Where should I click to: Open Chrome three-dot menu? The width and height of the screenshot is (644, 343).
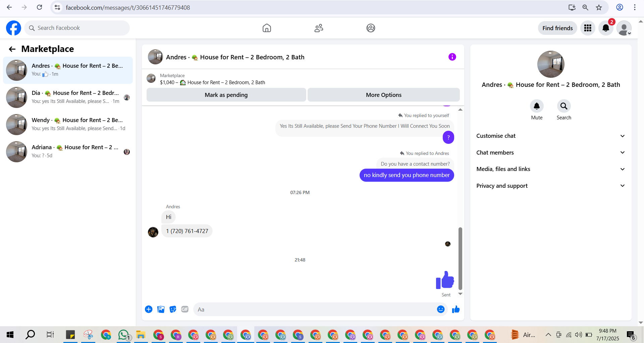[635, 7]
